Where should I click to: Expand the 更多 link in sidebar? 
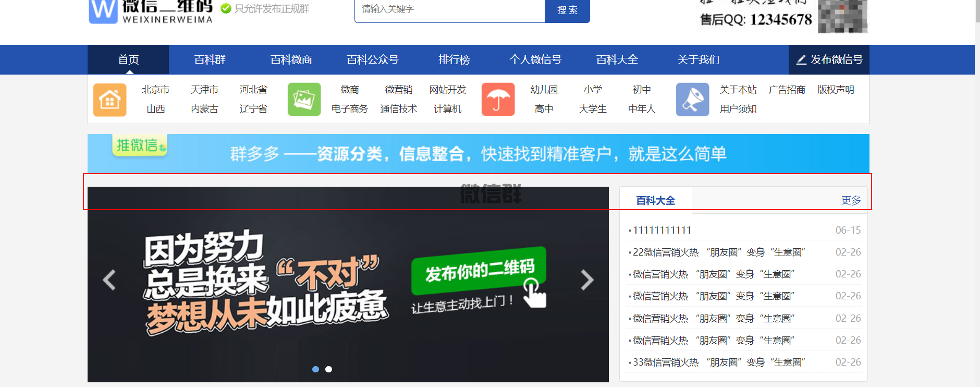(x=851, y=201)
